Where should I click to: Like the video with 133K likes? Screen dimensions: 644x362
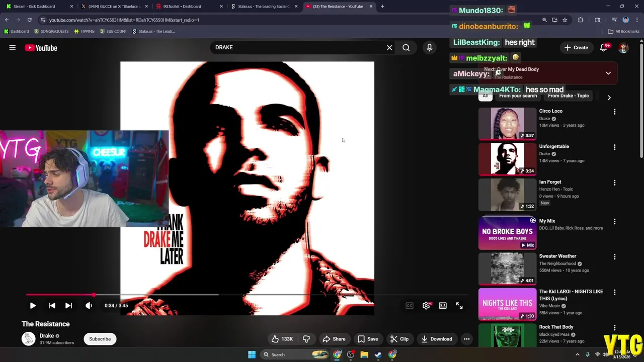click(282, 339)
